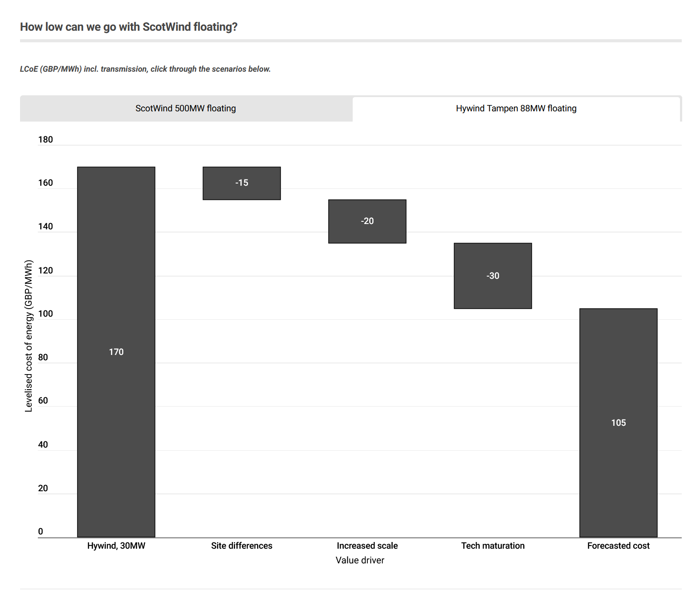Click the 180 value on y-axis
This screenshot has height=591, width=700.
pos(45,139)
